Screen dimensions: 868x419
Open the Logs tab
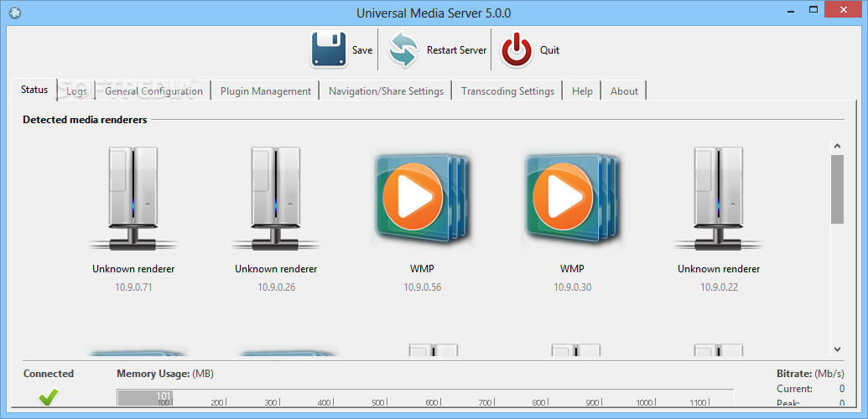pyautogui.click(x=76, y=91)
